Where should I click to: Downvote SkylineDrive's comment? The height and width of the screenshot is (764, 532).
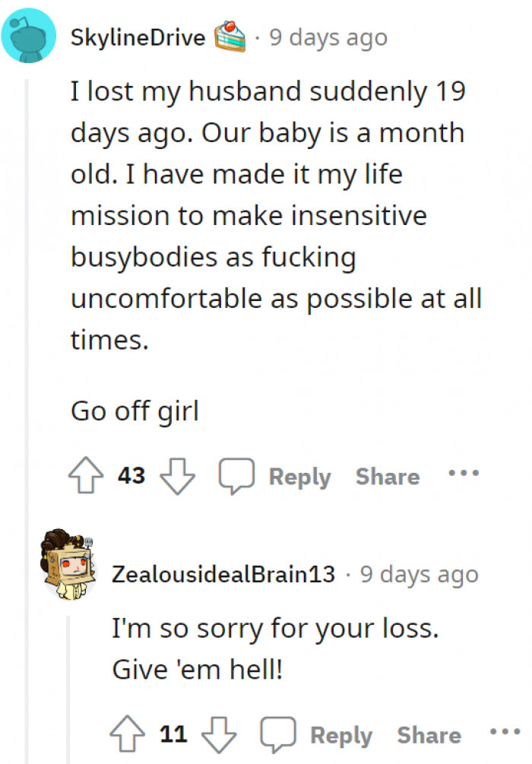coord(178,477)
